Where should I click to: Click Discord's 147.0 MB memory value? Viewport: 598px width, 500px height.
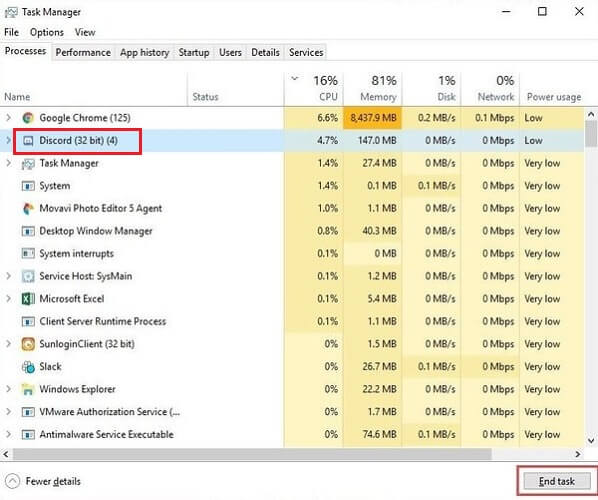coord(377,141)
